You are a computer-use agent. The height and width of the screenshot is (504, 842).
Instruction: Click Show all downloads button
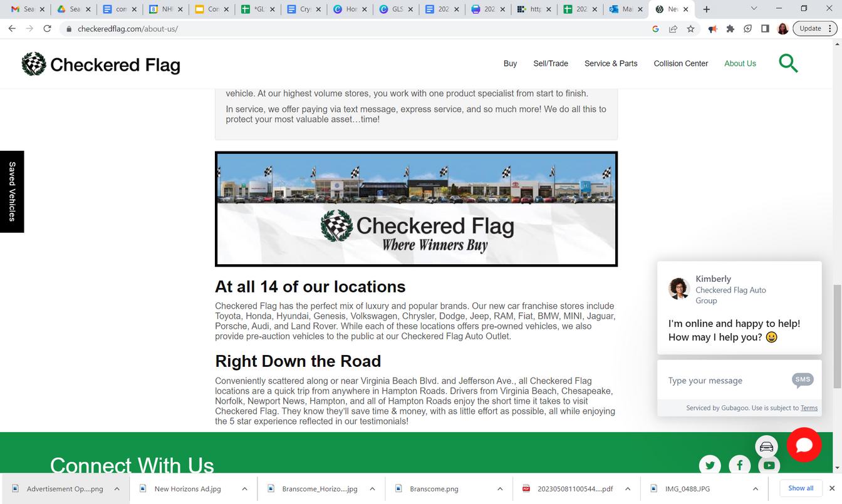[801, 488]
